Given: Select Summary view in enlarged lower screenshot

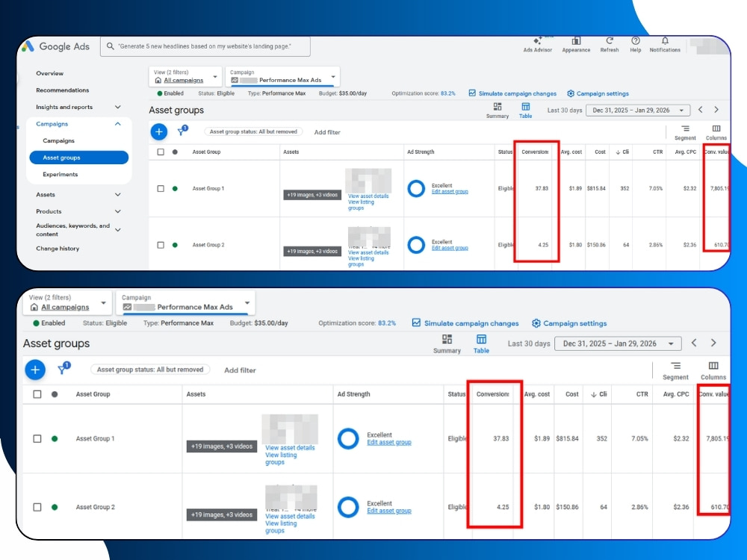Looking at the screenshot, I should (x=447, y=343).
